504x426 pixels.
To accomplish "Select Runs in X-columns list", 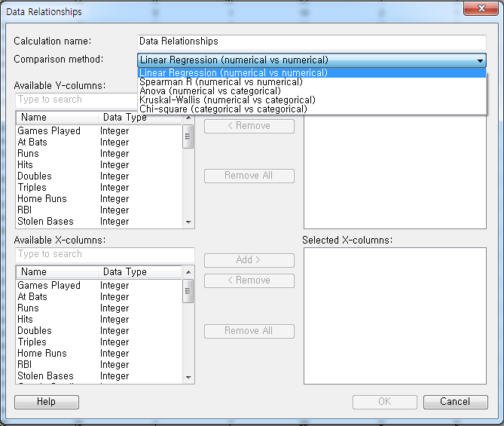I will pos(99,308).
